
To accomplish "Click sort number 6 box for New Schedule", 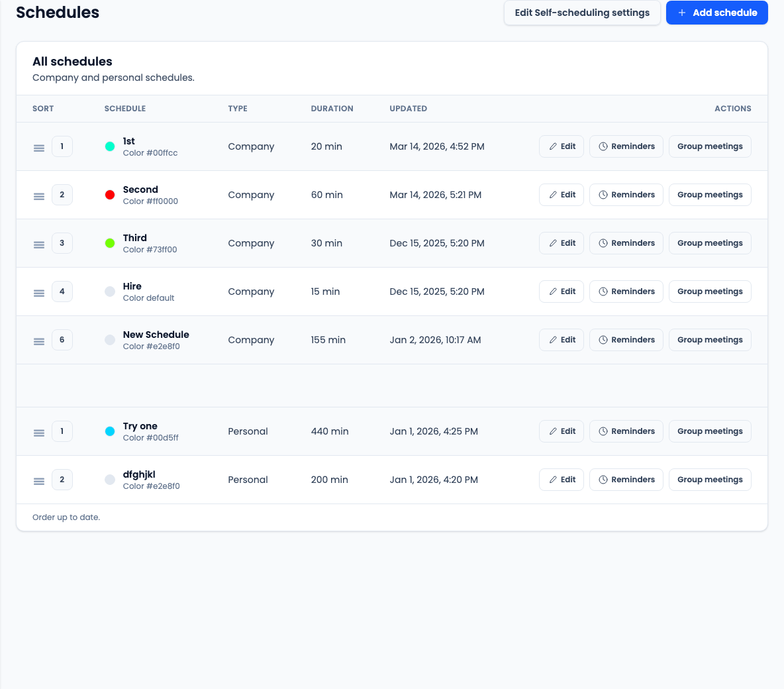I will coord(62,340).
